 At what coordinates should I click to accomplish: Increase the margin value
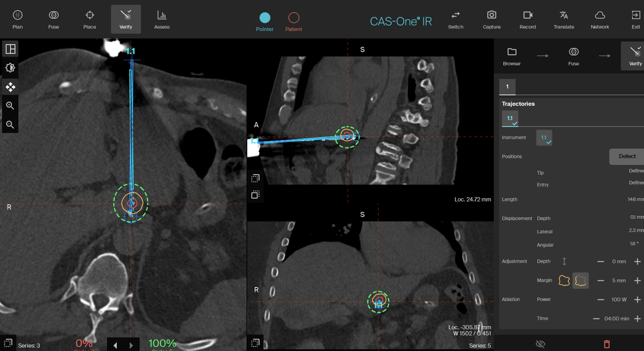pyautogui.click(x=637, y=280)
